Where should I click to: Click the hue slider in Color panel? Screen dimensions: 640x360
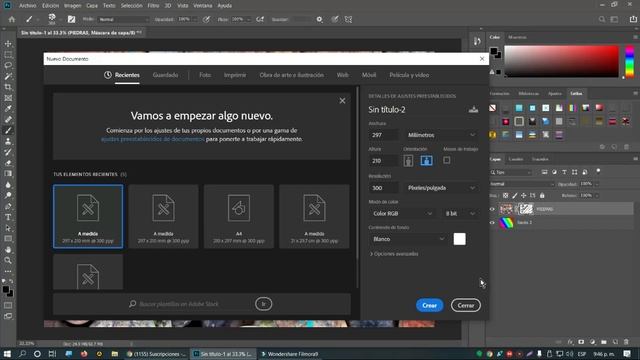coord(630,61)
